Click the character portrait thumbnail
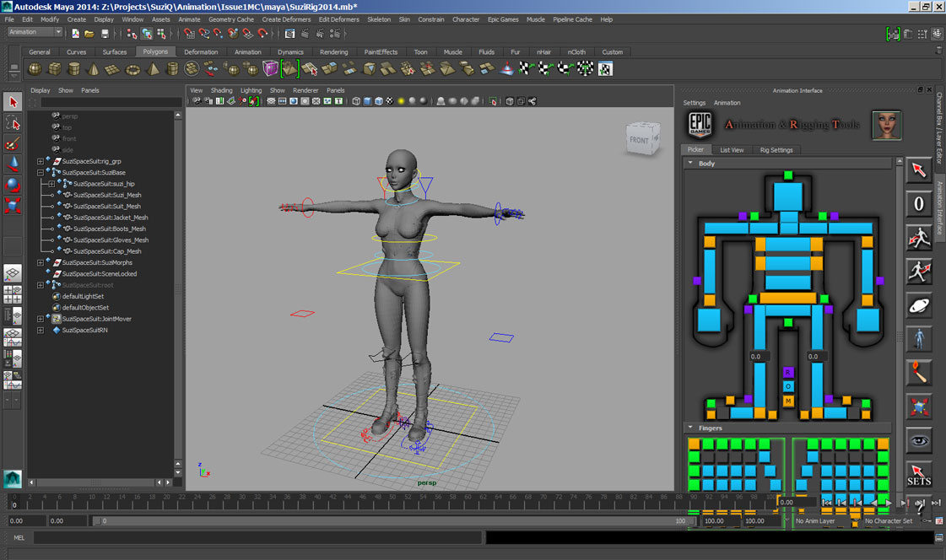The height and width of the screenshot is (560, 946). (886, 125)
